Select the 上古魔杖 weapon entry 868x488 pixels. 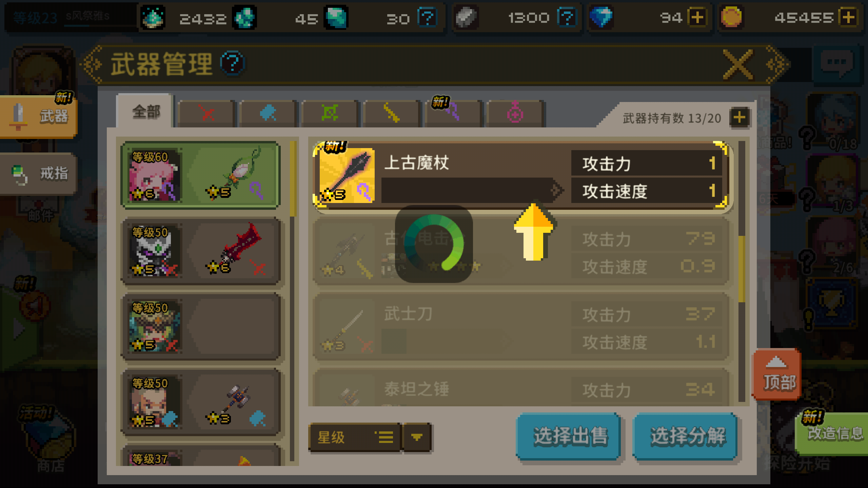click(x=522, y=176)
